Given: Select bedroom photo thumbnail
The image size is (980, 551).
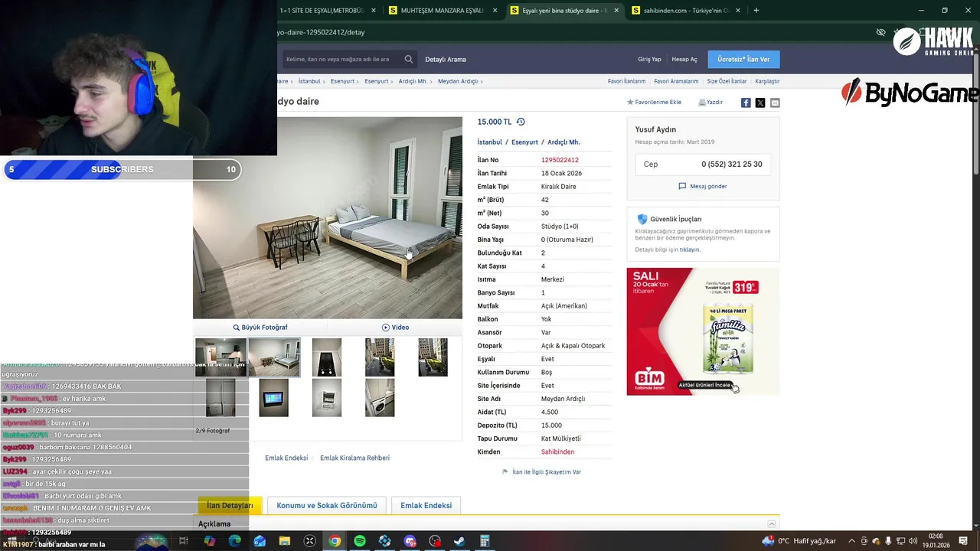Looking at the screenshot, I should click(x=274, y=357).
